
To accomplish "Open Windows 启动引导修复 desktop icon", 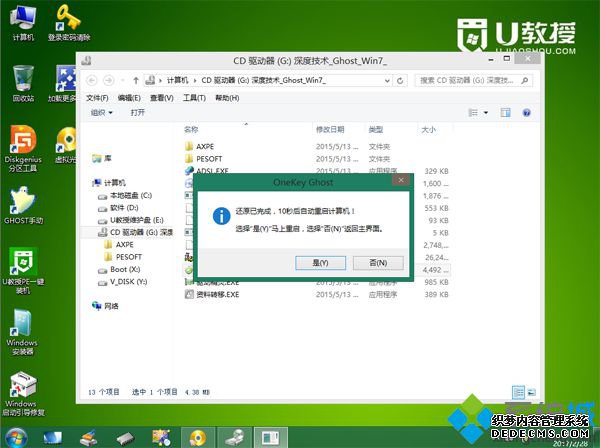I will 23,394.
